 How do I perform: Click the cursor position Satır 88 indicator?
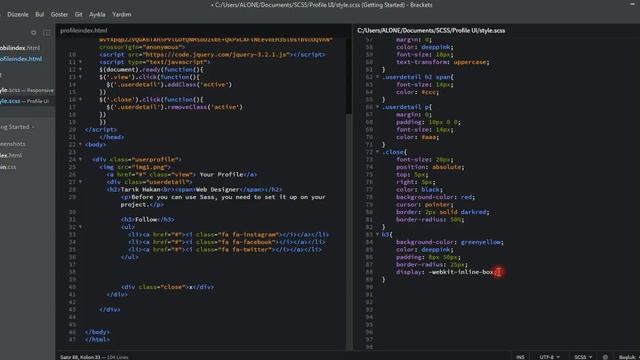coord(80,357)
